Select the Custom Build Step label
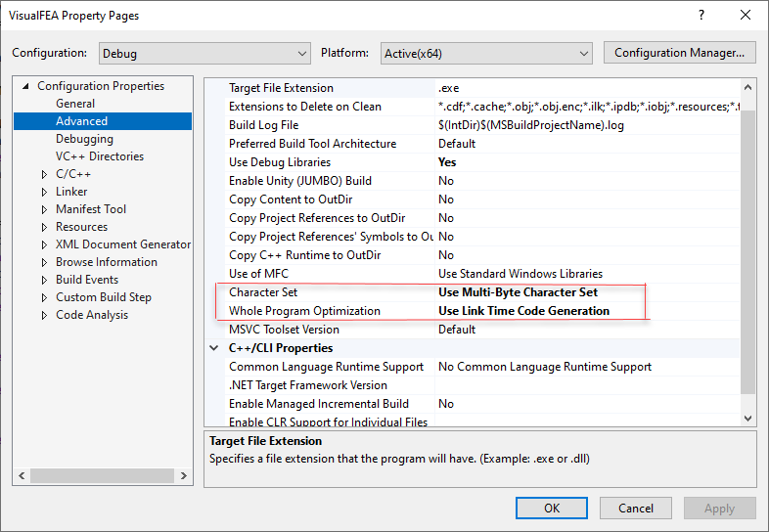This screenshot has width=769, height=532. pos(104,297)
